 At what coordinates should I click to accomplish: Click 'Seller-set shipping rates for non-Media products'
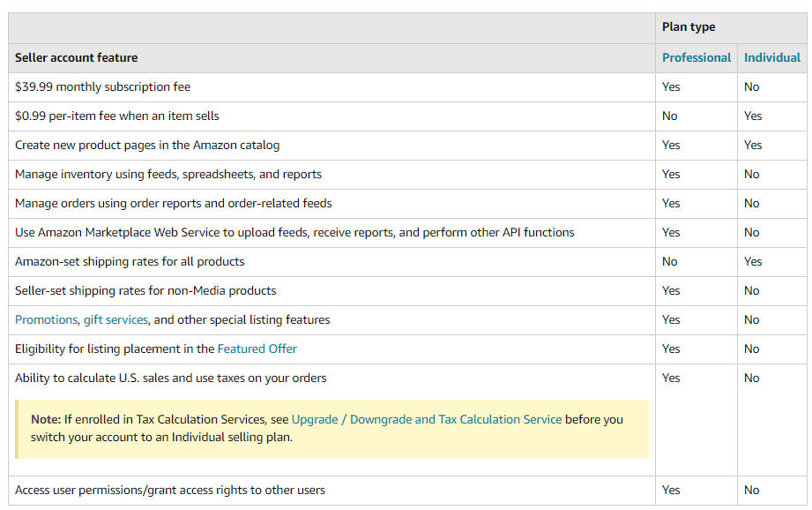coord(145,290)
